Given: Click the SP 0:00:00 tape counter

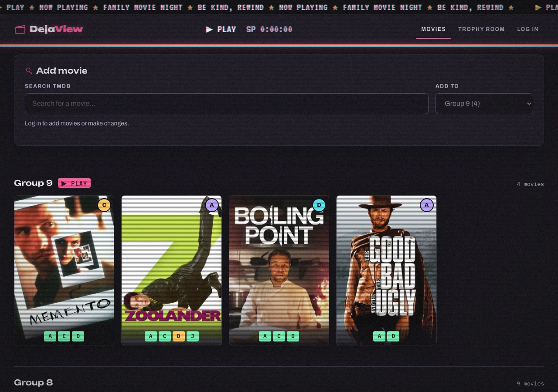Looking at the screenshot, I should 269,30.
